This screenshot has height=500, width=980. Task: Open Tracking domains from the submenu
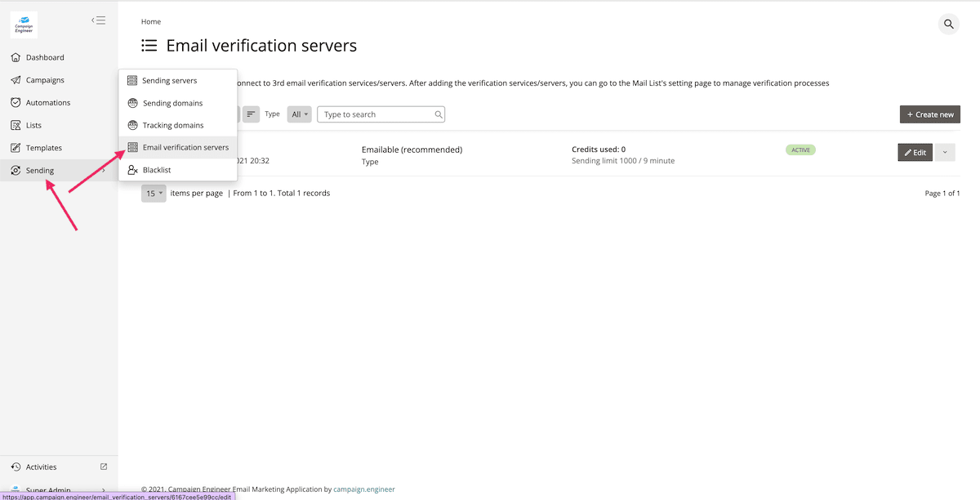[172, 125]
